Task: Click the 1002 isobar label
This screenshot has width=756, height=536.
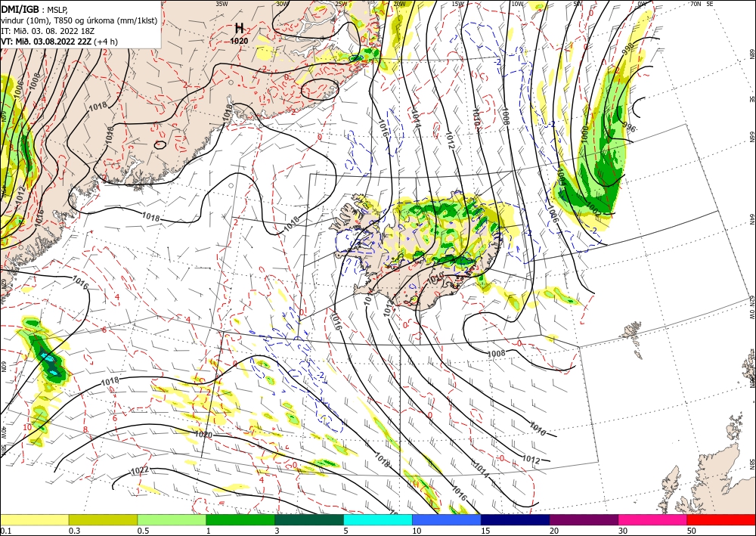Action: coord(594,209)
